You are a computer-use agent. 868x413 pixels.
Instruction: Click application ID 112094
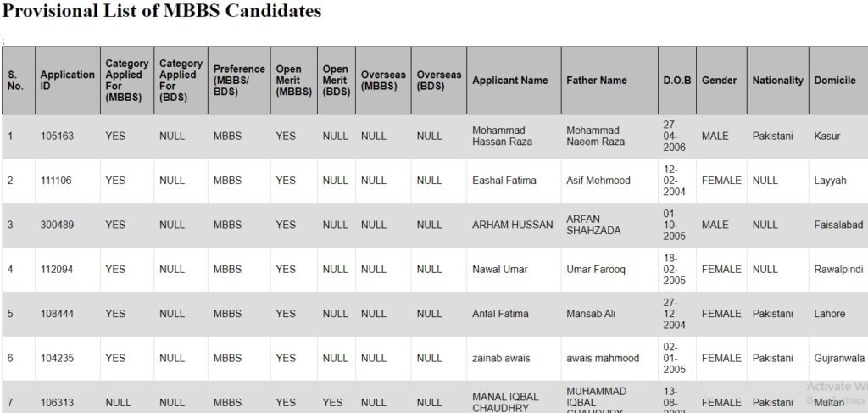point(57,270)
